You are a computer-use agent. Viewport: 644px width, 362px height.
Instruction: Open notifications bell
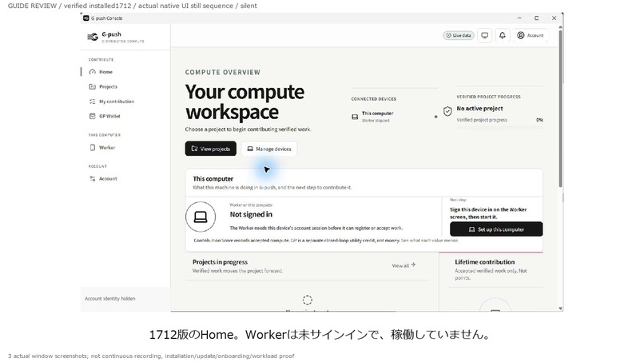click(503, 35)
